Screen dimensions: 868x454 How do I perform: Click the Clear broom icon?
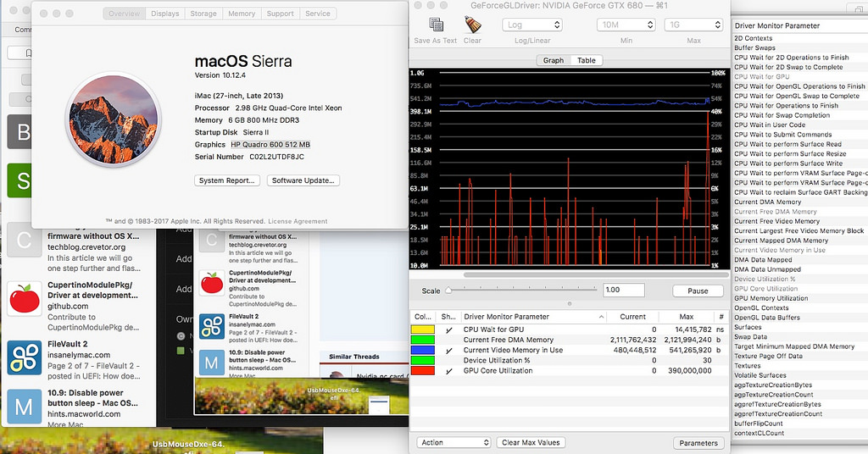pos(472,25)
